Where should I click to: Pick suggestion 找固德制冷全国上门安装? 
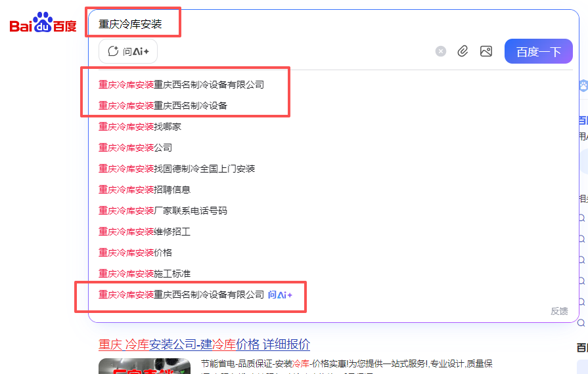[177, 169]
